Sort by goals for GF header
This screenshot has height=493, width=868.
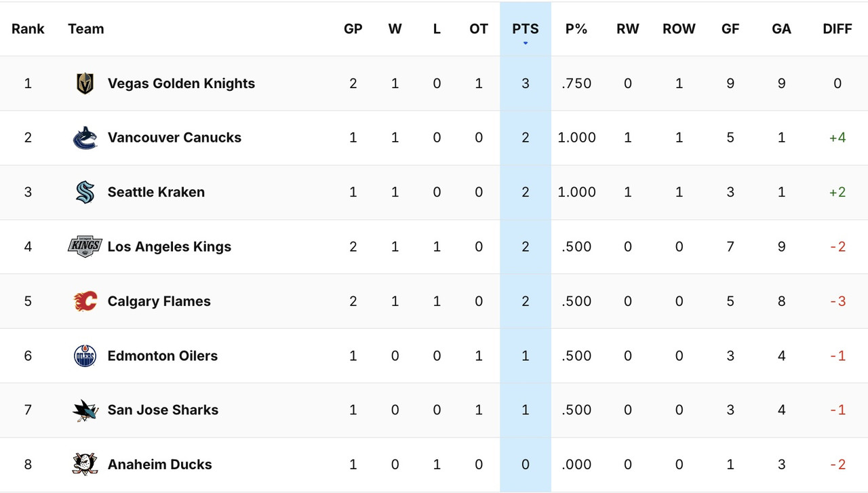[730, 28]
